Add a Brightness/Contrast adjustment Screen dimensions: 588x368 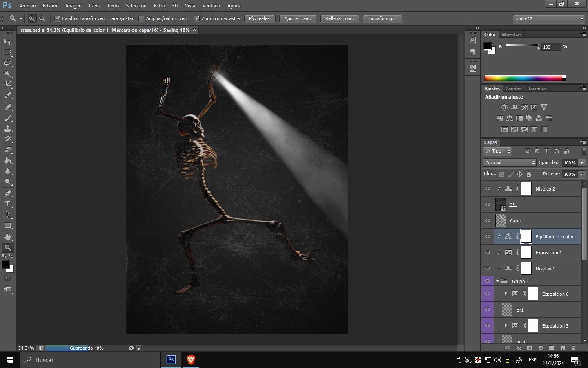tap(504, 108)
